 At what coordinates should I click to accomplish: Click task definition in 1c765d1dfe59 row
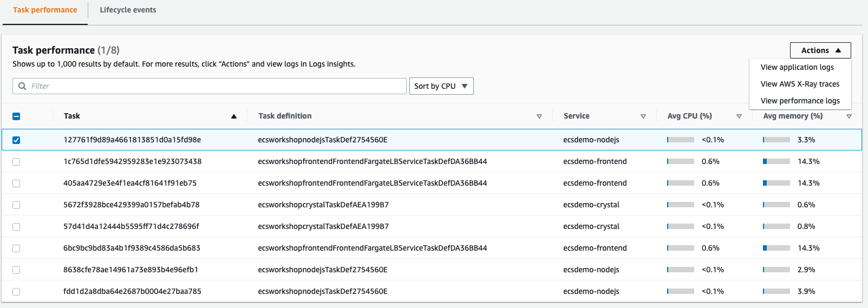coord(373,161)
